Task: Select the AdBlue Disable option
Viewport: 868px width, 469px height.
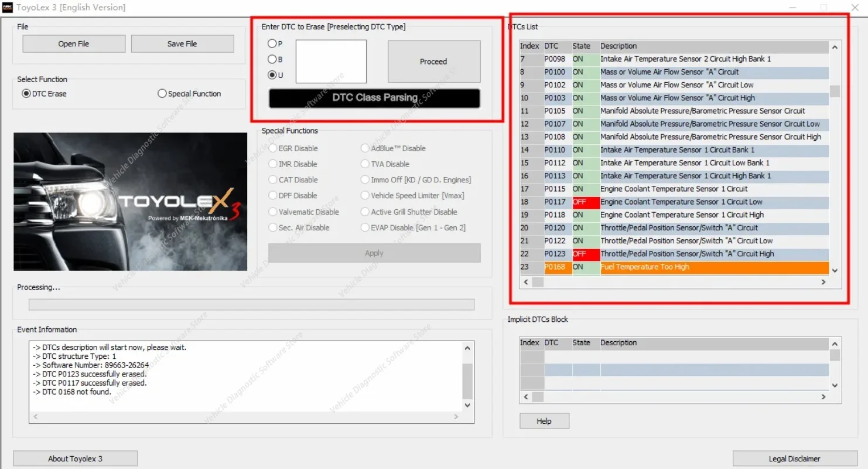Action: click(x=394, y=149)
